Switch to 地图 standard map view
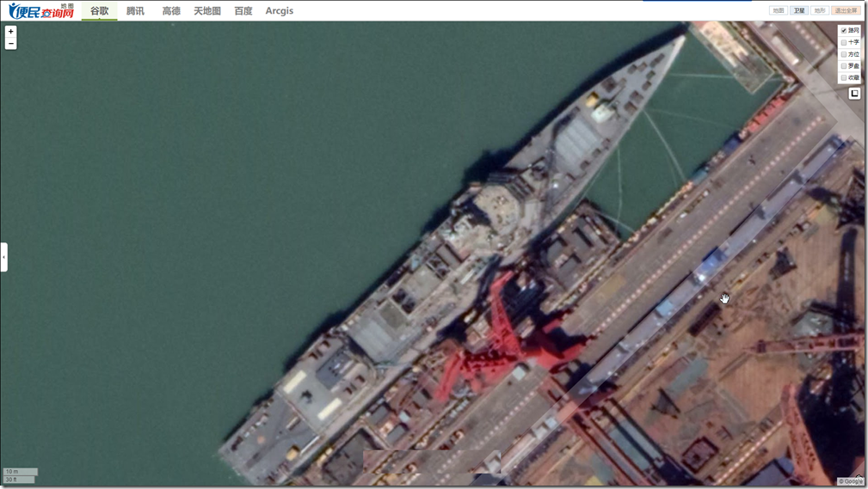 pos(779,11)
